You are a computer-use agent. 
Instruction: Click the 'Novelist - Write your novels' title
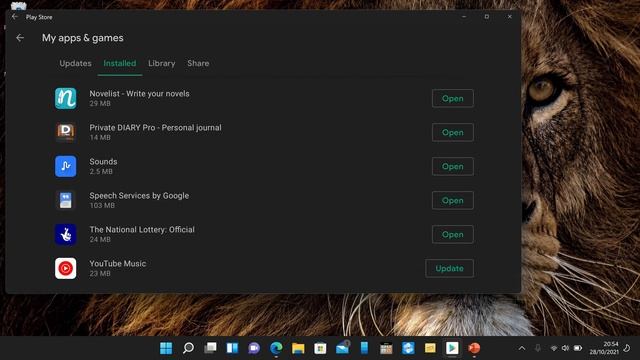140,93
